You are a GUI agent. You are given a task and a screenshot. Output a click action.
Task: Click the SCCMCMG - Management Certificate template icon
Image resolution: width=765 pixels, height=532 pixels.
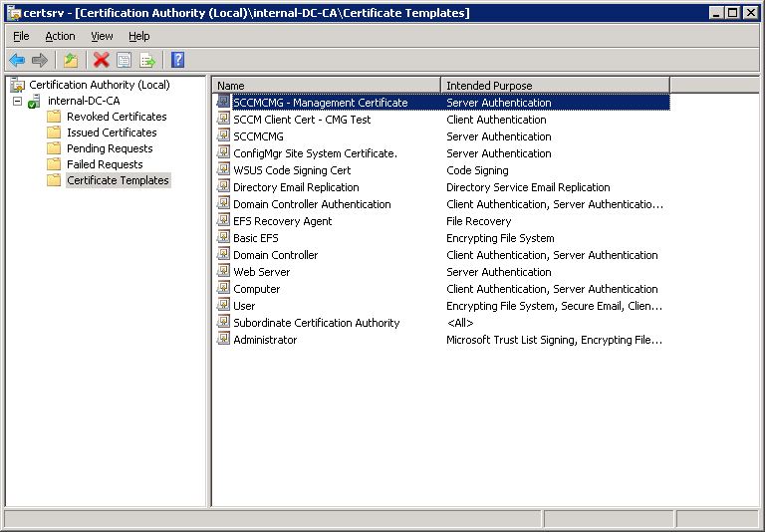click(223, 102)
